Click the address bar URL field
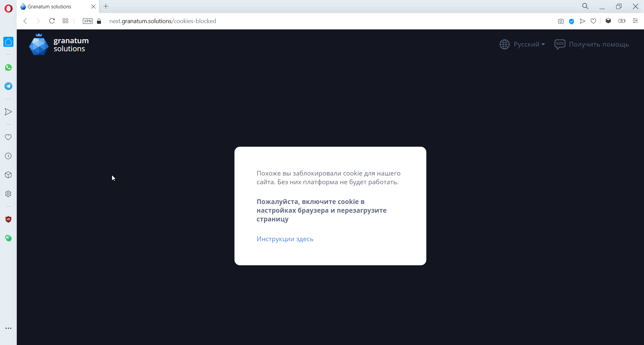The image size is (644, 345). 163,21
